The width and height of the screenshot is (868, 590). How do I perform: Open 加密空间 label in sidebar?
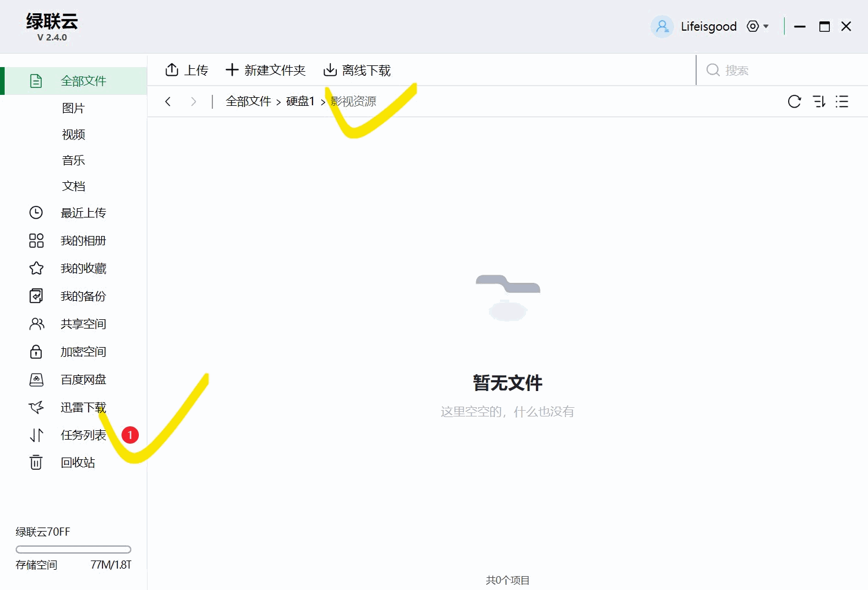pyautogui.click(x=83, y=352)
